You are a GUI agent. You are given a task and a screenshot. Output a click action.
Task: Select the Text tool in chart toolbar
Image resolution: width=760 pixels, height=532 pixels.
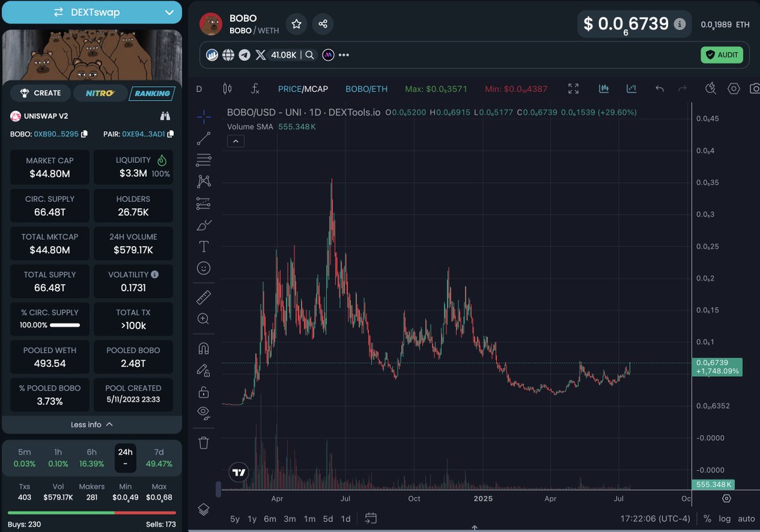coord(203,246)
